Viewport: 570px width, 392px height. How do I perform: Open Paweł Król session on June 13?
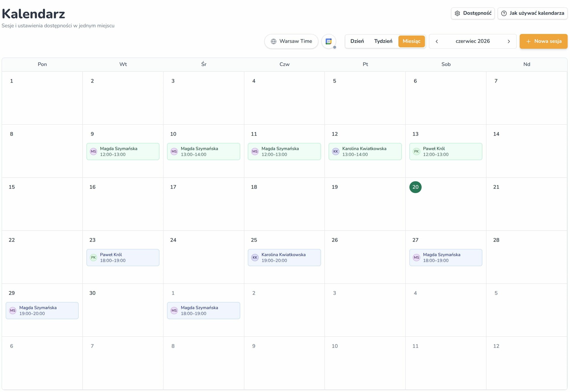(446, 151)
